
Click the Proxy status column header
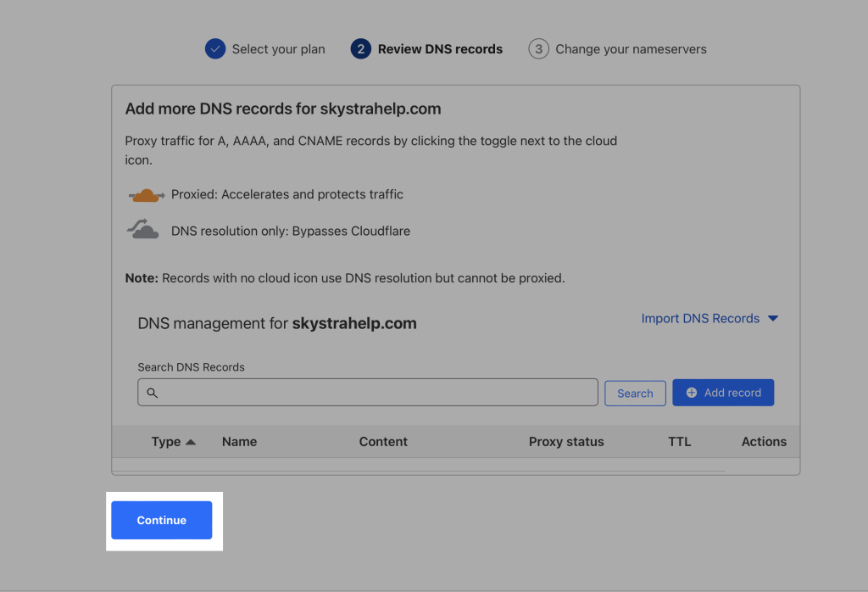coord(566,442)
